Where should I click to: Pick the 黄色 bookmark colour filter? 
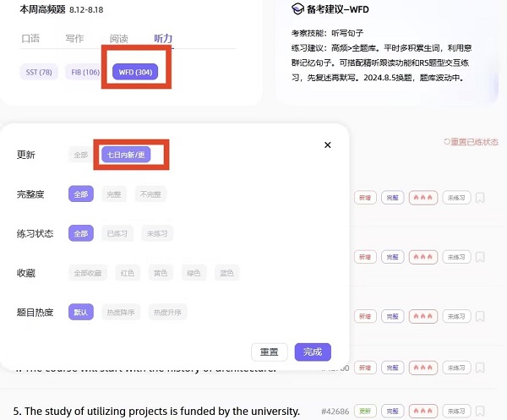(x=161, y=273)
